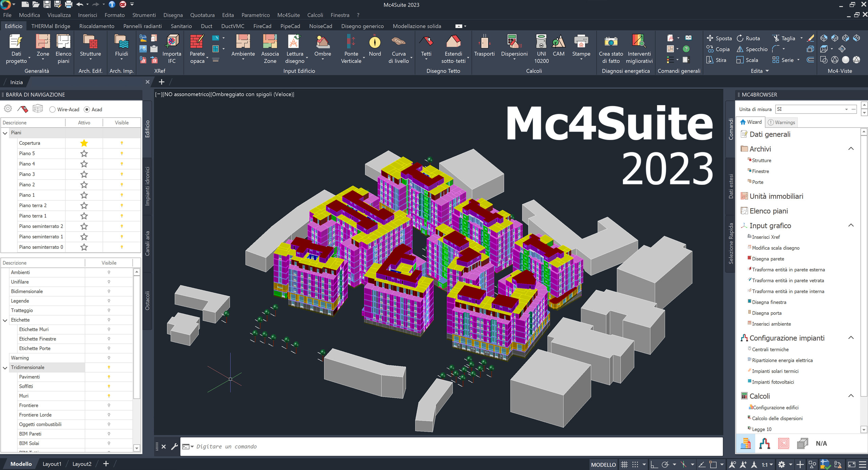Show the Ambienti layer
The height and width of the screenshot is (470, 868).
pos(109,272)
